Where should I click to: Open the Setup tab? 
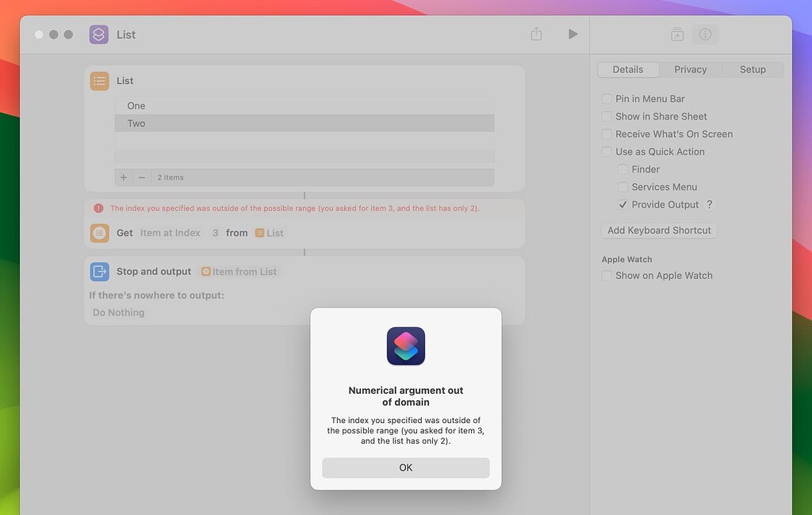[752, 69]
